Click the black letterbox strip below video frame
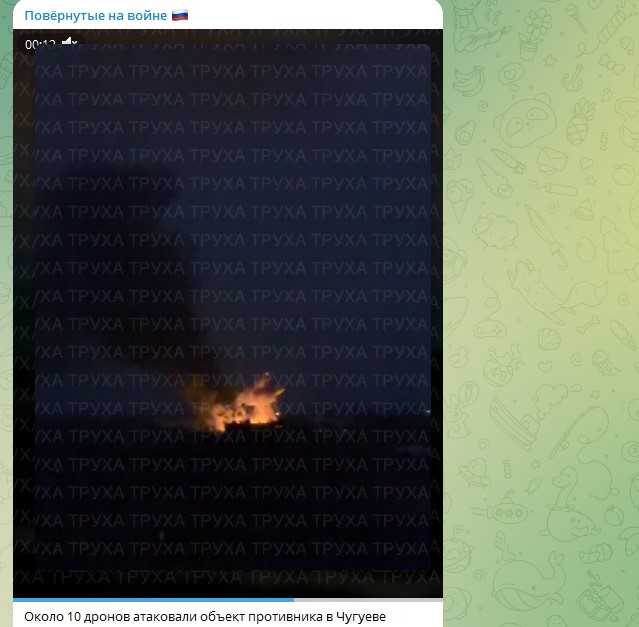Viewport: 639px width, 627px height. (228, 584)
